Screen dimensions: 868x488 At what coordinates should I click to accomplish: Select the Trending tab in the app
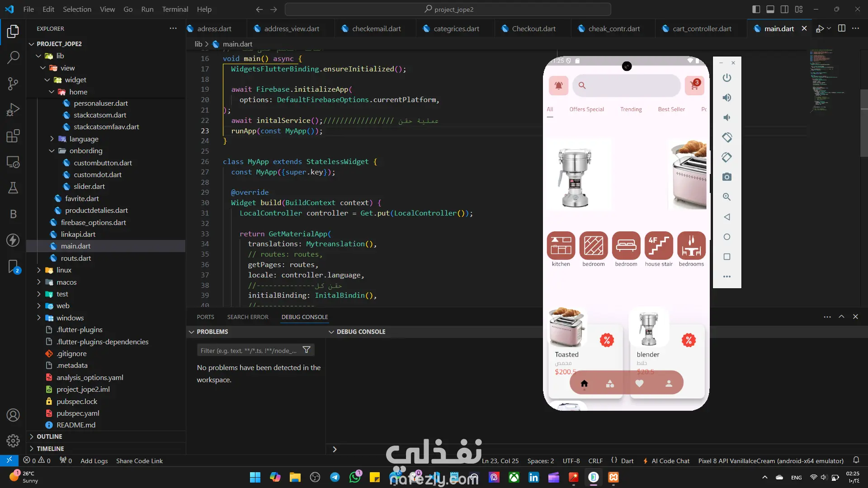click(631, 109)
